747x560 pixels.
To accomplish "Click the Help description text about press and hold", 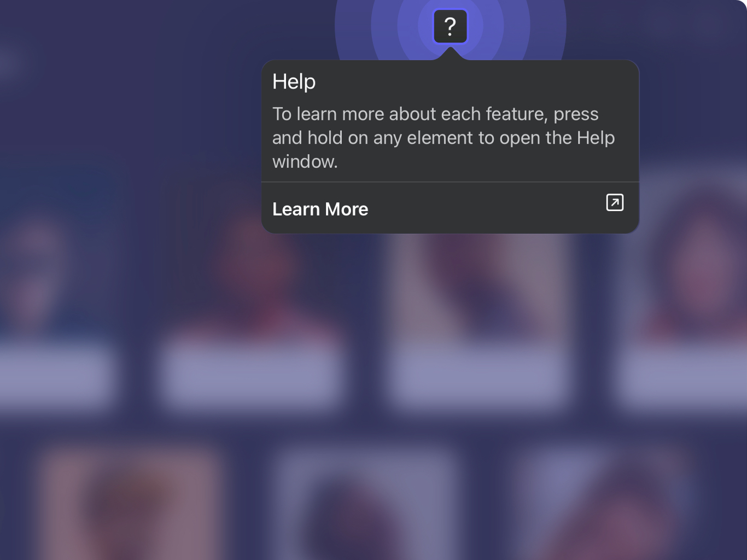I will point(443,137).
